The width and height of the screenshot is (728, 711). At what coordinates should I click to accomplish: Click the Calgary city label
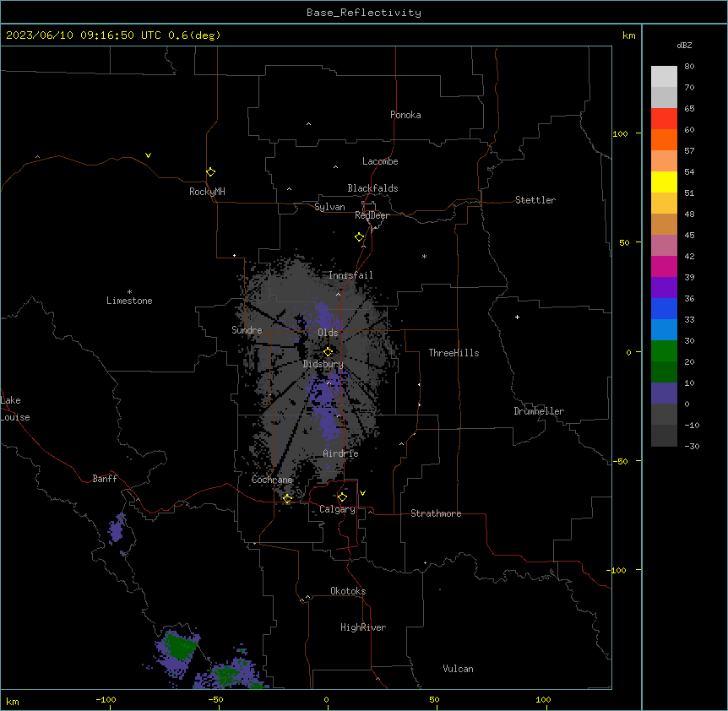[338, 509]
